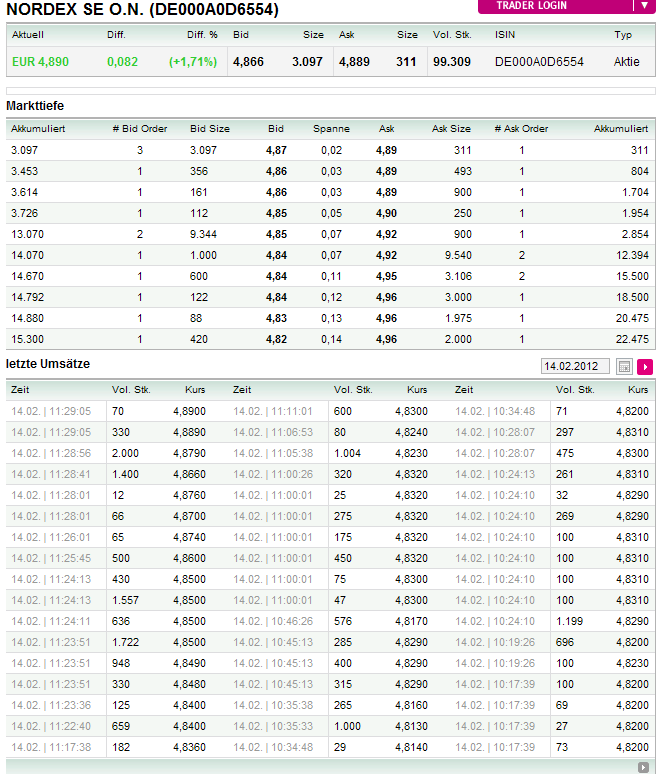Screen dimensions: 659x774
Task: Click ask size 9.540 in market depth
Action: click(x=458, y=256)
